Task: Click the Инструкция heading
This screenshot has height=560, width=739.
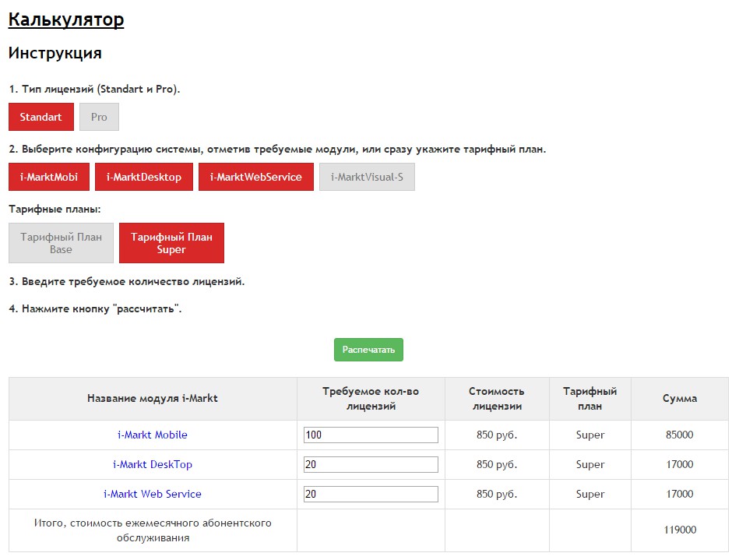Action: (55, 54)
